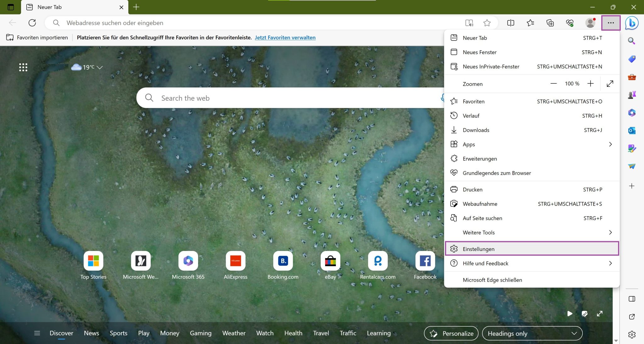Toggle the sidebar hide button
This screenshot has height=344, width=644.
[x=632, y=299]
